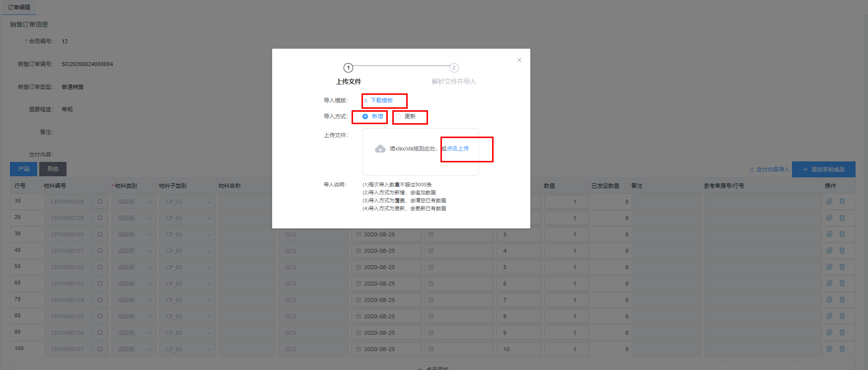Click search icon beside material code CP03000128
The width and height of the screenshot is (868, 370).
tap(100, 202)
